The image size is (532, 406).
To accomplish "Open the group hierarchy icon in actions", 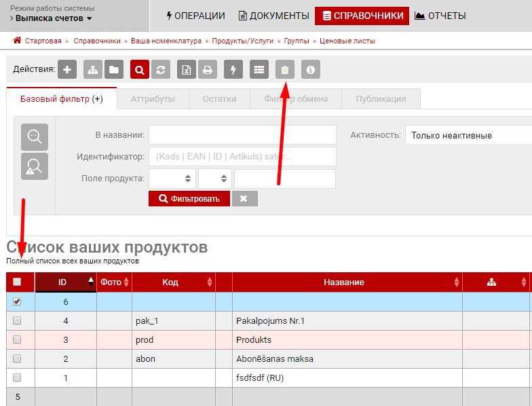I will 93,69.
